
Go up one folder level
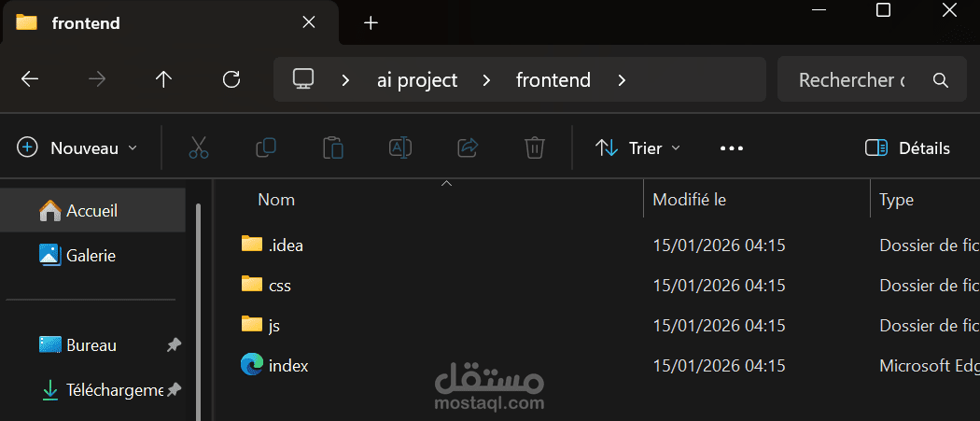pyautogui.click(x=164, y=79)
